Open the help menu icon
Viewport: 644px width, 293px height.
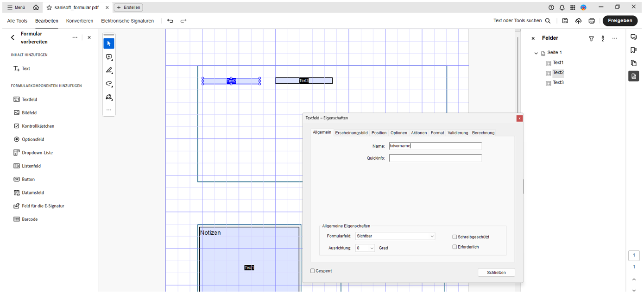click(551, 7)
